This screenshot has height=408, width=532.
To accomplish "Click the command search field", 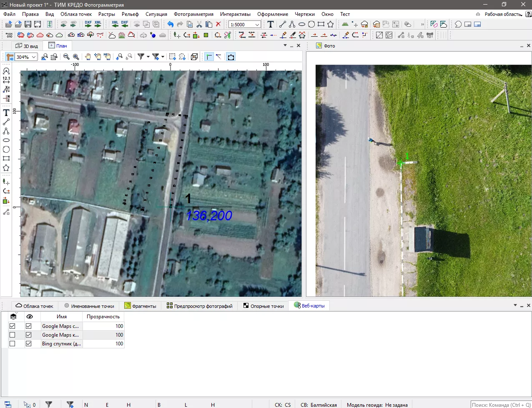I will (x=501, y=405).
